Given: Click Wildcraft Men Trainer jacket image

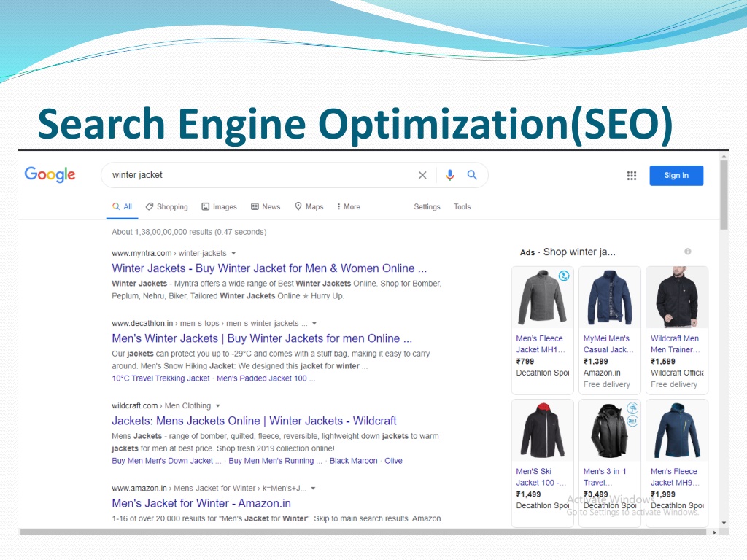Looking at the screenshot, I should [x=677, y=297].
